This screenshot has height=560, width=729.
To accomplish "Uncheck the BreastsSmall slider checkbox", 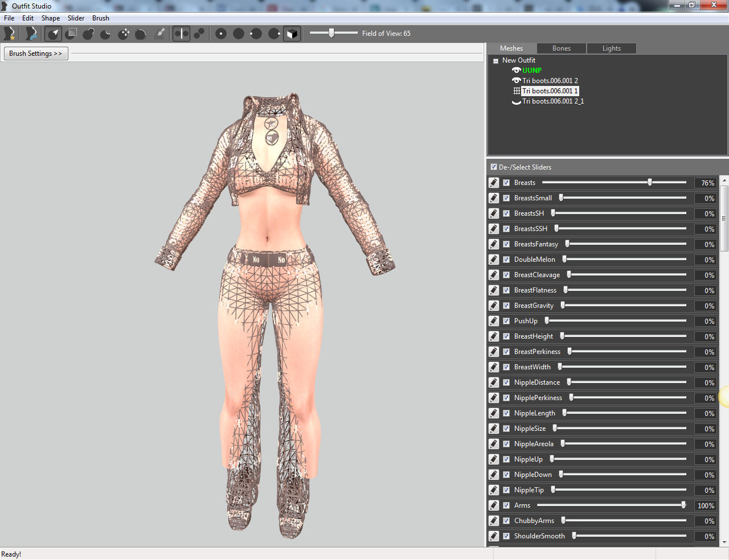I will click(506, 198).
